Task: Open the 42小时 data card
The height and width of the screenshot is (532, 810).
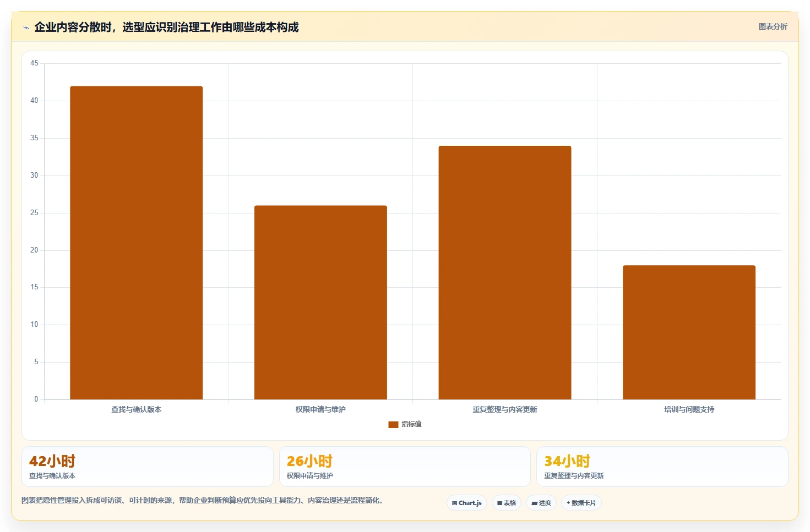Action: point(148,467)
